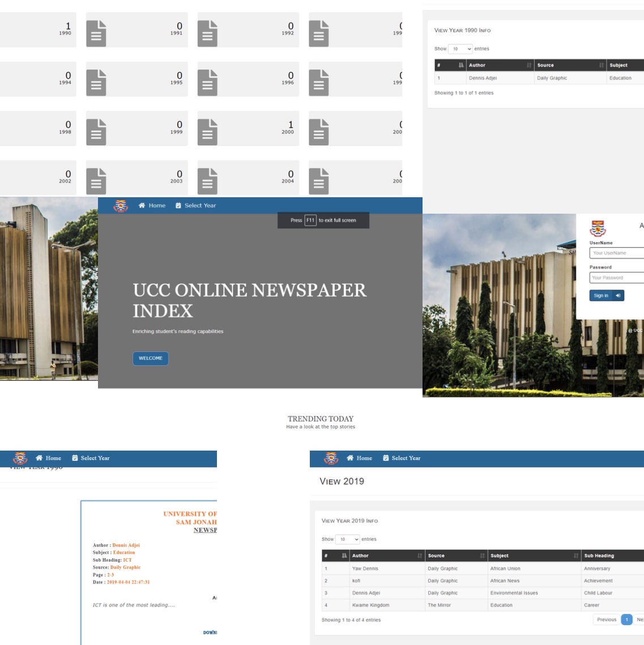Select page 1 in the 2019 table pagination
The width and height of the screenshot is (644, 645).
click(627, 619)
